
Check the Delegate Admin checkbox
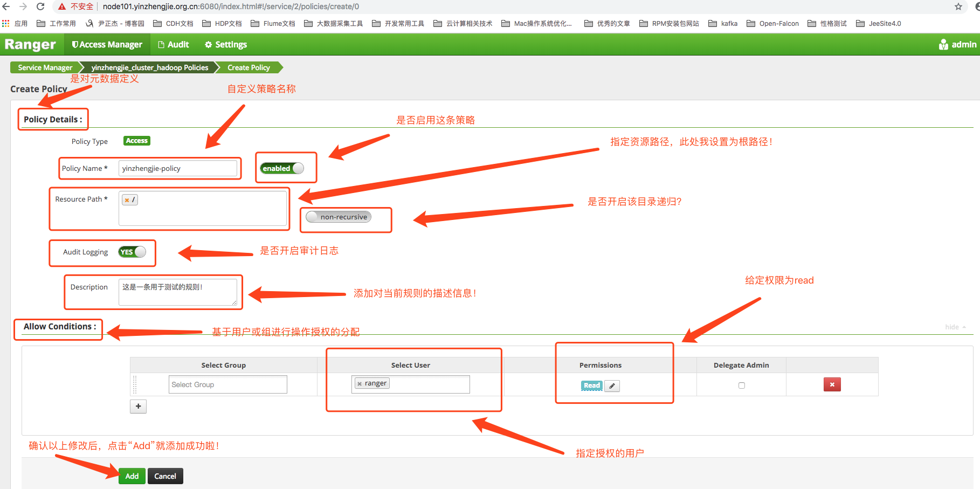coord(742,385)
